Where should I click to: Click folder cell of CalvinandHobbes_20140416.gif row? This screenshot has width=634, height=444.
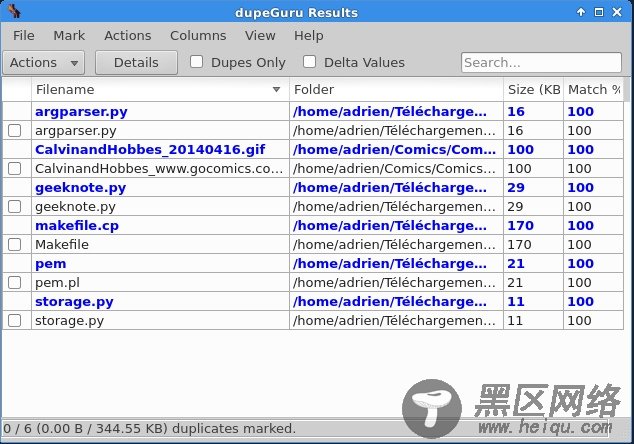396,150
